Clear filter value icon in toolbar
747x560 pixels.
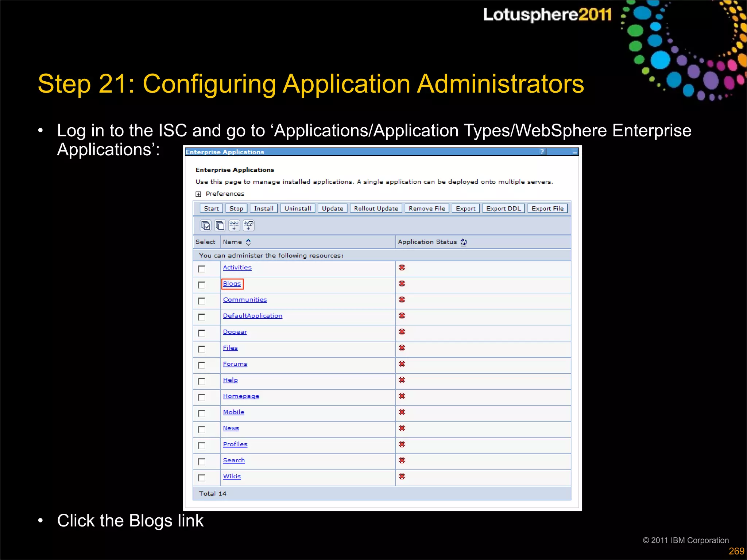pyautogui.click(x=248, y=226)
